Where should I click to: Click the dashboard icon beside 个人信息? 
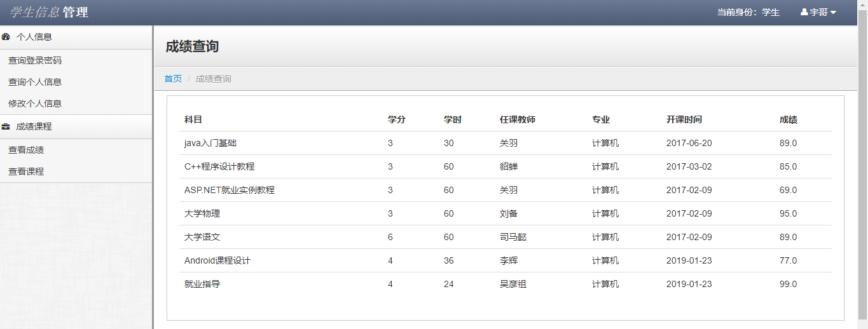[x=6, y=37]
